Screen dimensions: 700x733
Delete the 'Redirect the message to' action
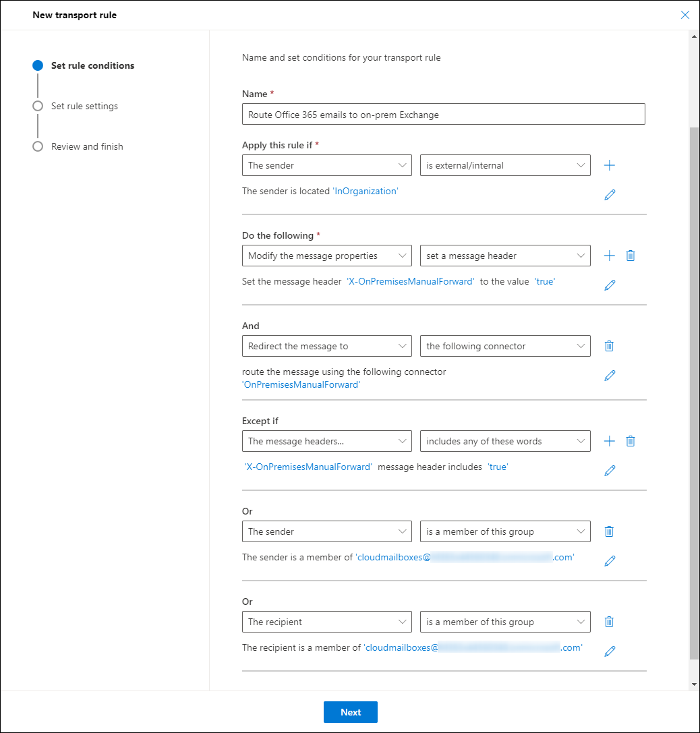pos(609,346)
